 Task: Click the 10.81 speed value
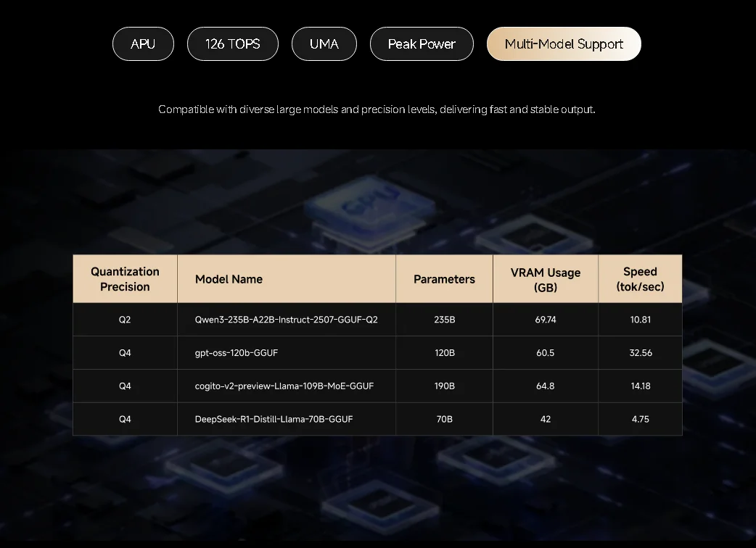[641, 319]
